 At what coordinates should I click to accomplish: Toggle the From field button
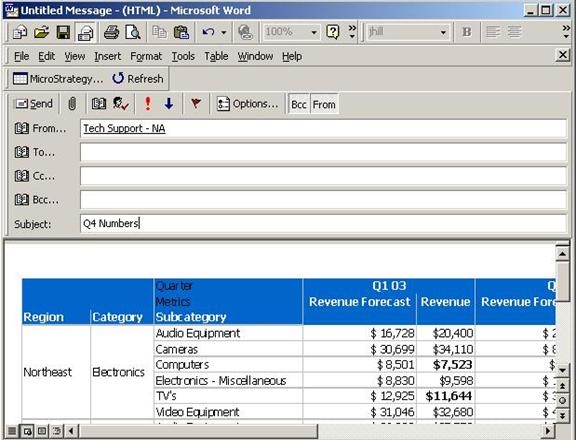[324, 104]
